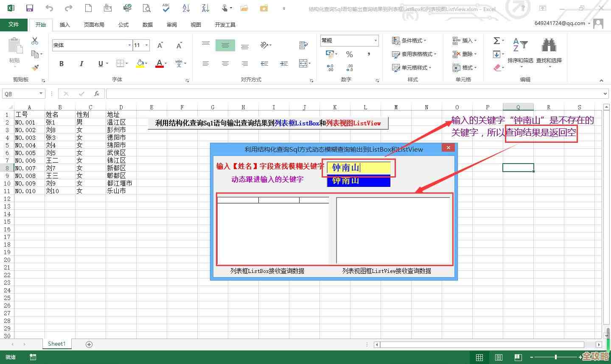Open the 插入 ribbon tab
611x364 pixels.
(65, 25)
